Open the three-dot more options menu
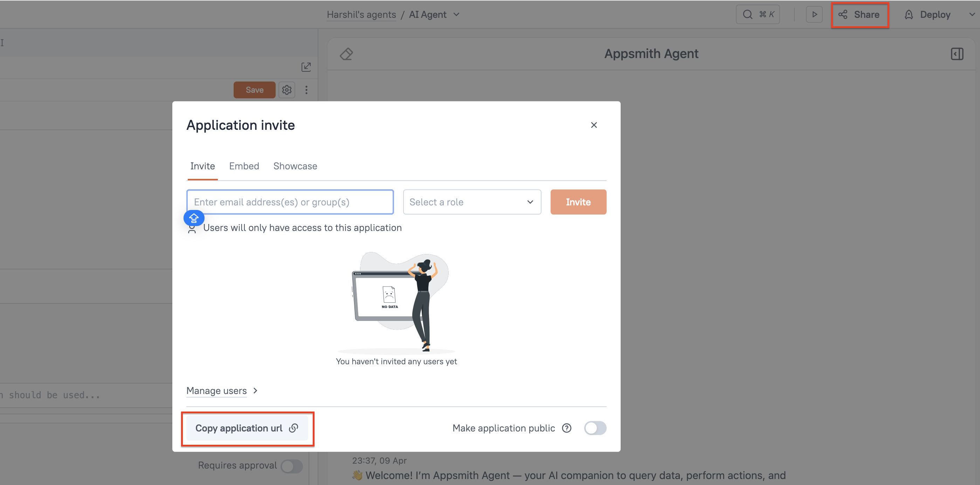This screenshot has width=980, height=485. pyautogui.click(x=306, y=90)
